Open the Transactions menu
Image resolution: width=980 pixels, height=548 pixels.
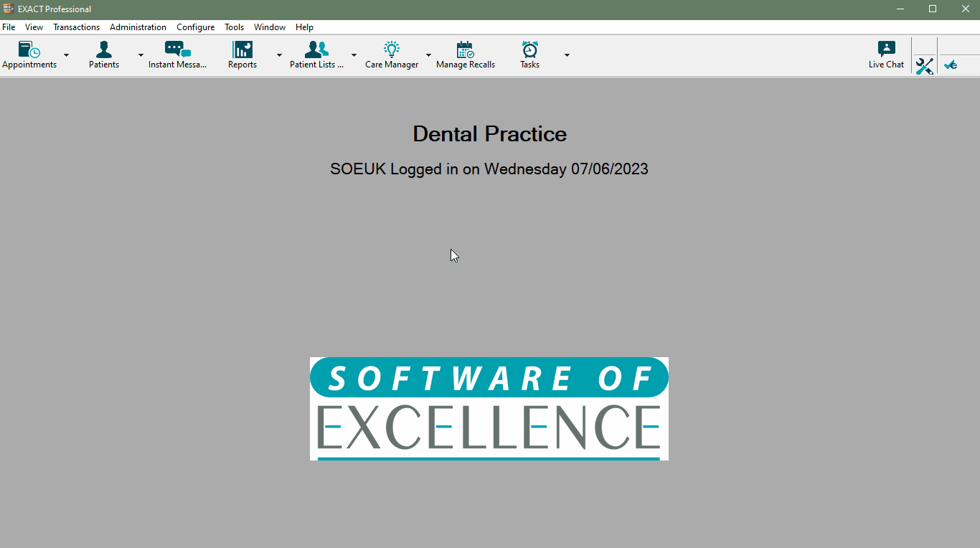pyautogui.click(x=76, y=27)
